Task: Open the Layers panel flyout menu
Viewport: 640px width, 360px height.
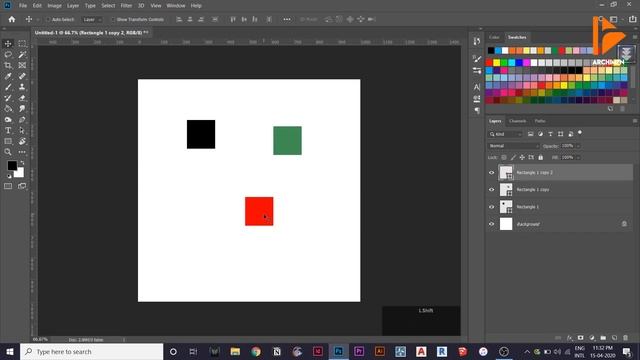Action: coord(635,121)
